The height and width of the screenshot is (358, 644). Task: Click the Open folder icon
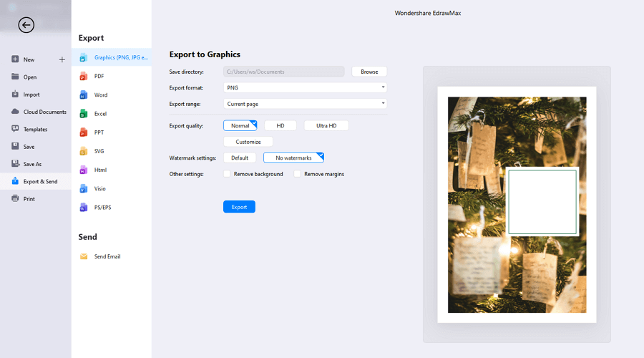click(15, 77)
